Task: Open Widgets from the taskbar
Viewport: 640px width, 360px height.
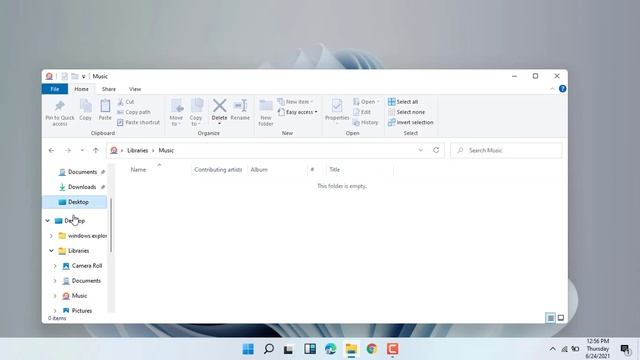Action: click(310, 349)
